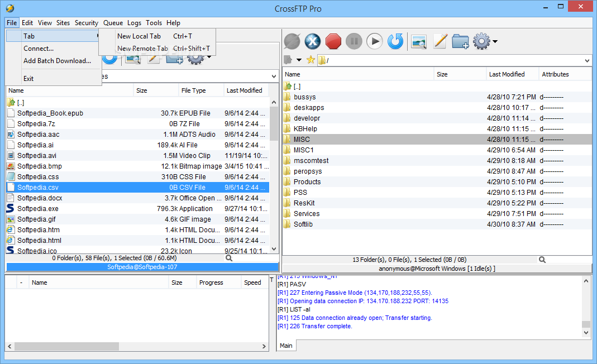Click Softpedia.aac file icon
The image size is (597, 364).
click(11, 135)
